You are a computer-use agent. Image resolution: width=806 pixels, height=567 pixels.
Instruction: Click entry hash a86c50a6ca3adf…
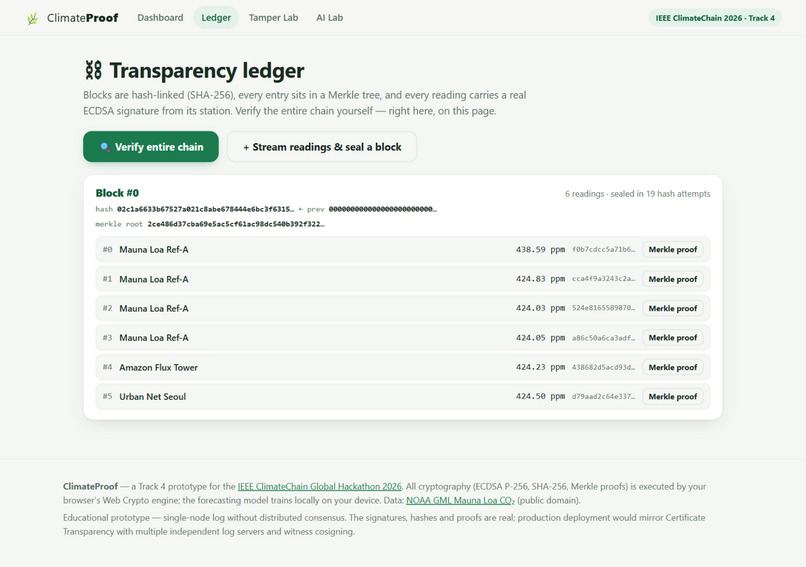point(603,338)
